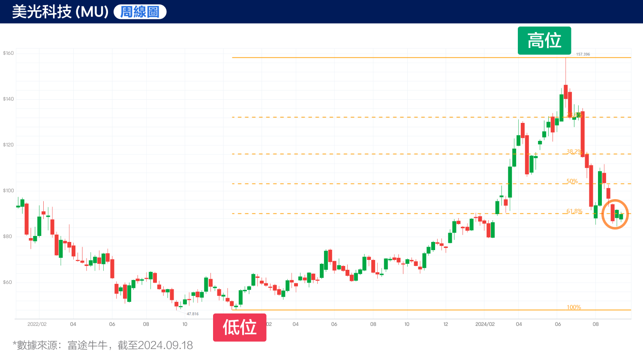Click the orange circle highlighting recent candle
The width and height of the screenshot is (643, 364).
[615, 214]
